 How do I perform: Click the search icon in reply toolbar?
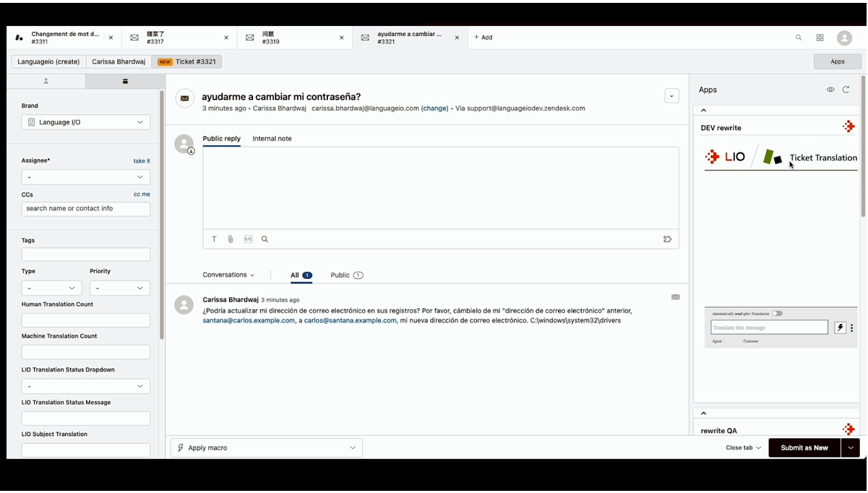pos(265,239)
